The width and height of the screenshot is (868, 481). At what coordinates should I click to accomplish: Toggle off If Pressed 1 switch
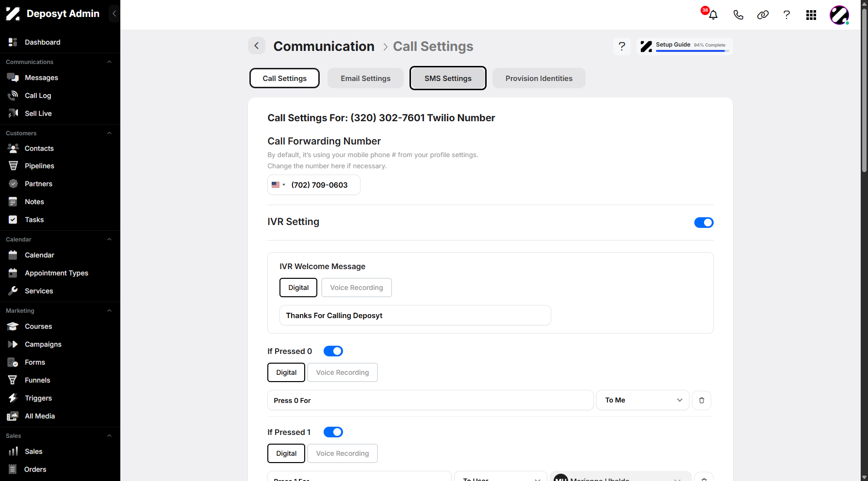333,432
